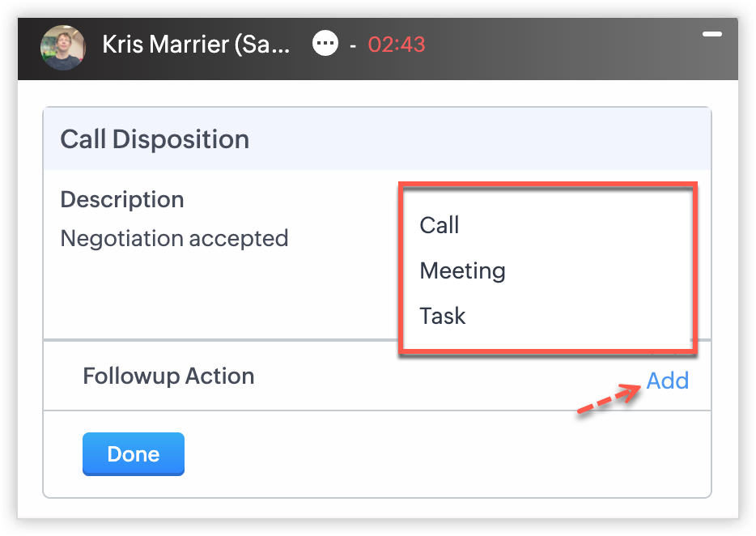Image resolution: width=756 pixels, height=536 pixels.
Task: Click the three-dots more options icon
Action: [x=325, y=44]
